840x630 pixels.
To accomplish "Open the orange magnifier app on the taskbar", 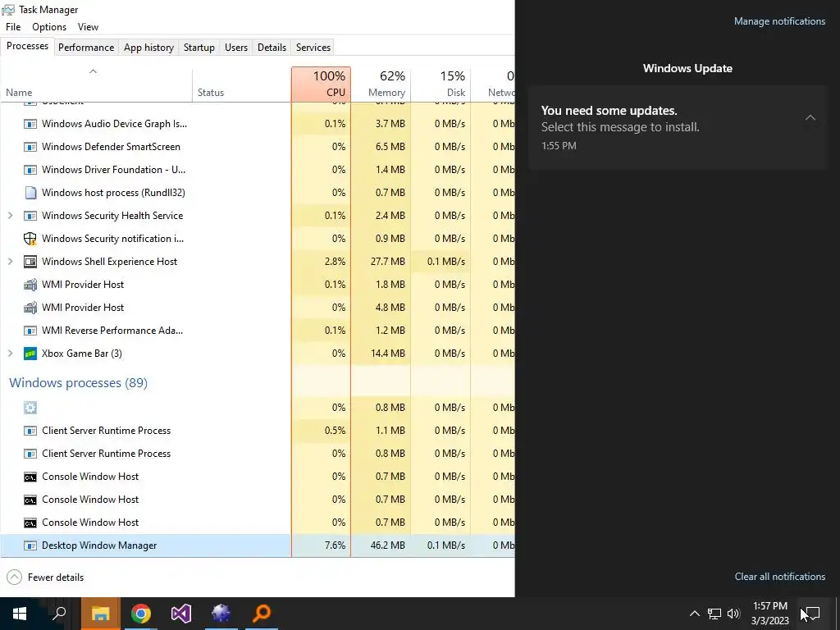I will tap(262, 614).
